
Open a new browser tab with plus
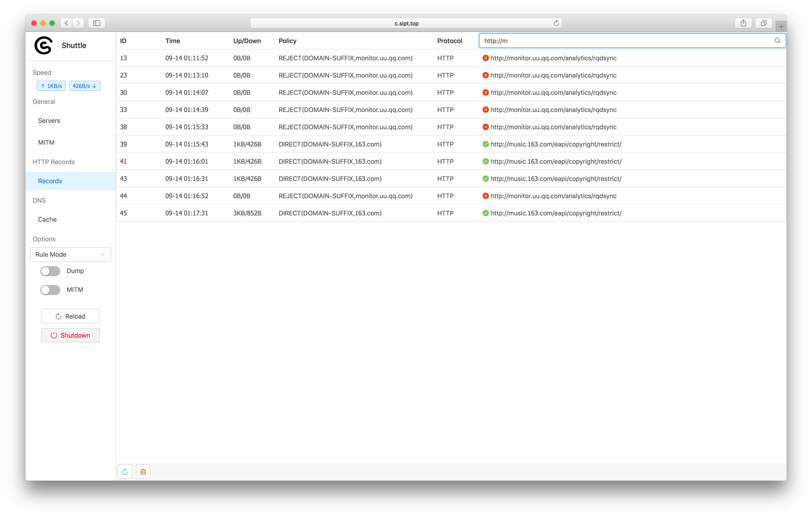781,26
